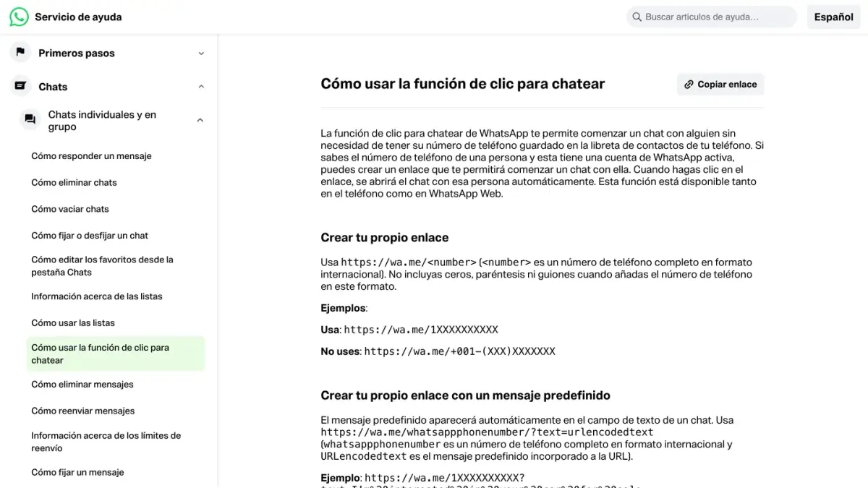Image resolution: width=868 pixels, height=488 pixels.
Task: Click the link icon in Copiar enlace
Action: point(689,85)
